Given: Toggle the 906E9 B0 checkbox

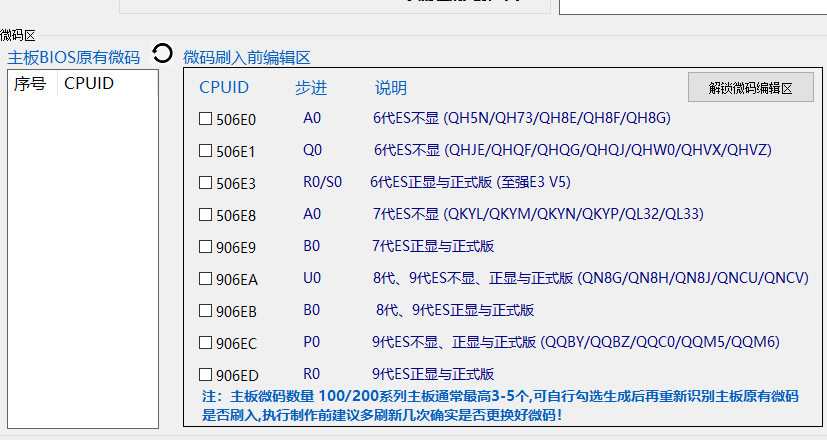Looking at the screenshot, I should point(205,247).
